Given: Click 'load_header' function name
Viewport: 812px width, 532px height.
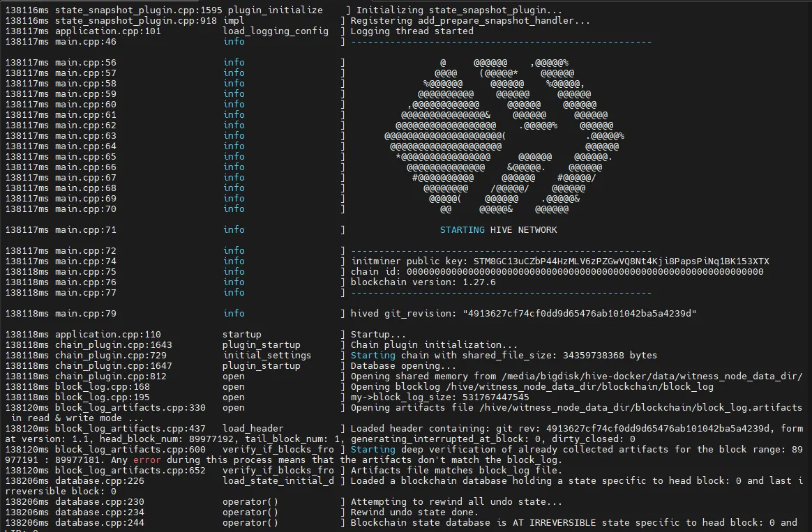Looking at the screenshot, I should pos(253,429).
